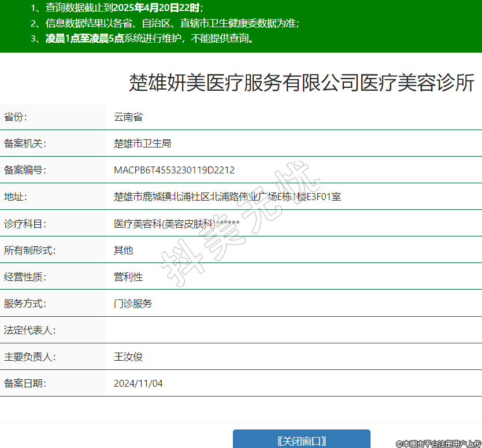Click the 法定代表人 row label

[x=29, y=330]
